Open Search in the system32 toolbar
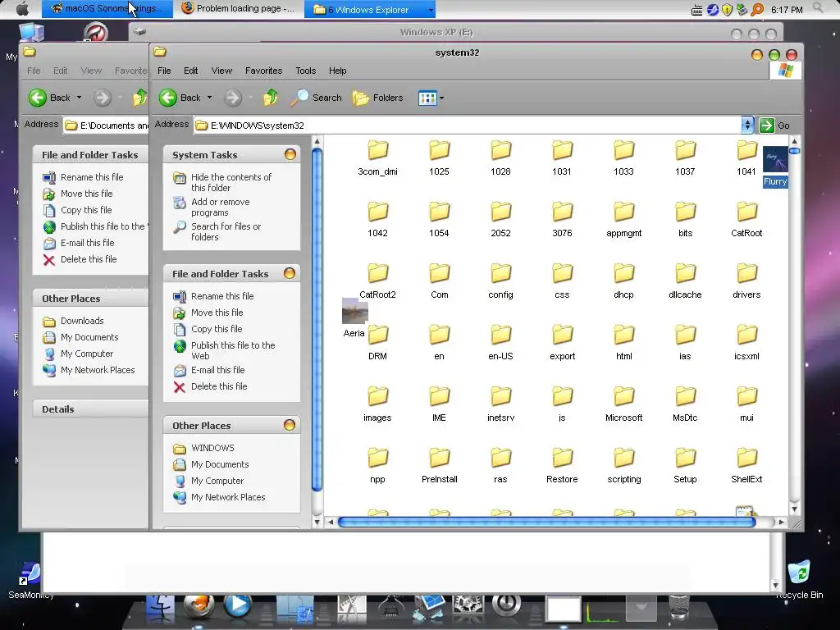Screen dimensions: 840x630 316,98
